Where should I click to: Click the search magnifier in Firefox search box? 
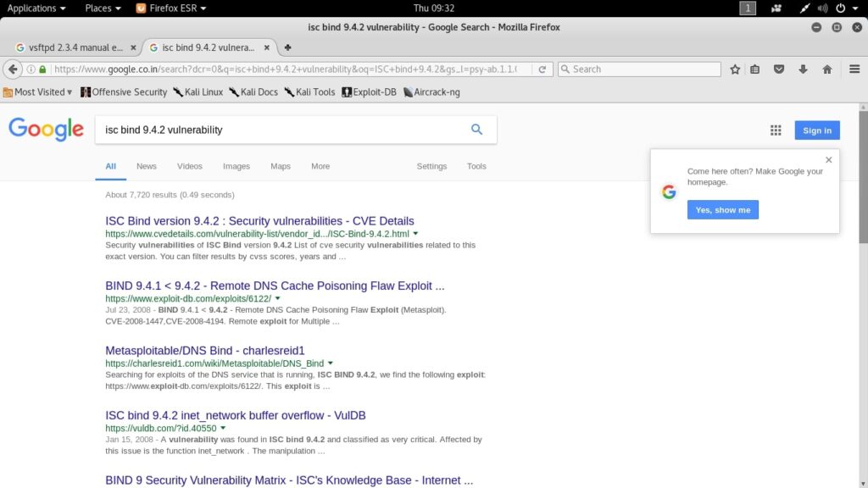coord(565,69)
